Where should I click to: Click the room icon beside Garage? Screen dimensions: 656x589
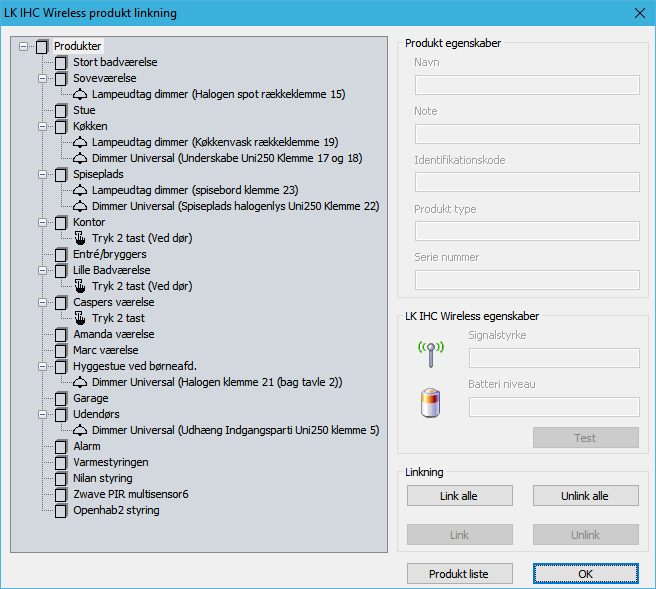coord(61,399)
